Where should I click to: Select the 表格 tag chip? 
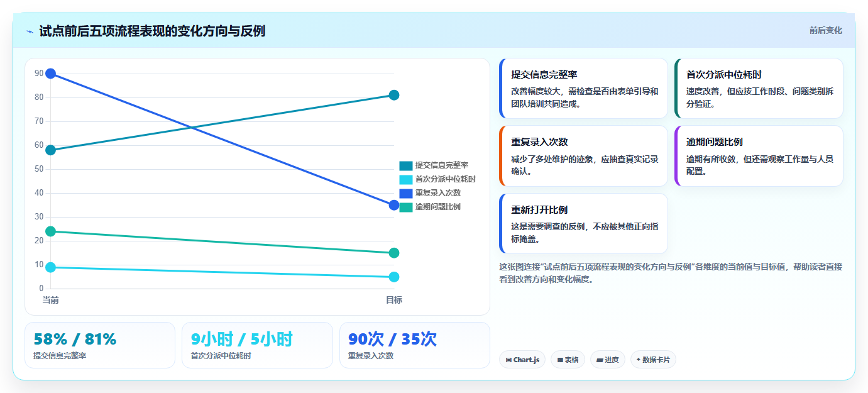coord(568,360)
